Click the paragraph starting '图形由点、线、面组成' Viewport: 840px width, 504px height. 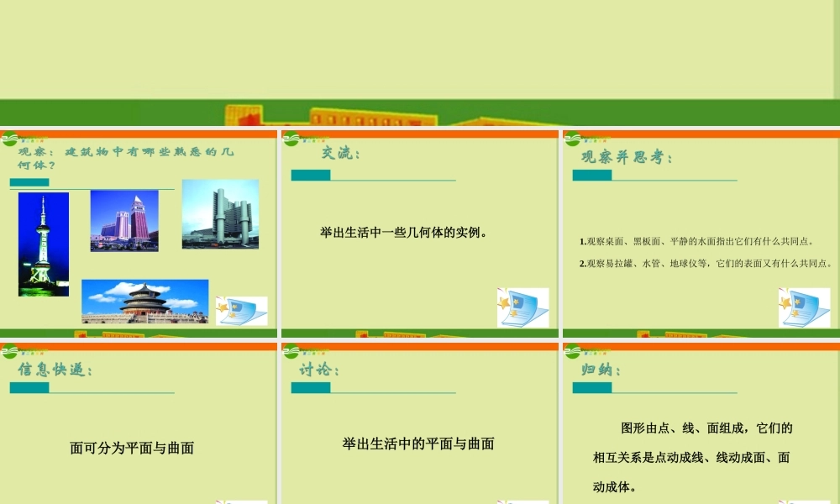[693, 458]
